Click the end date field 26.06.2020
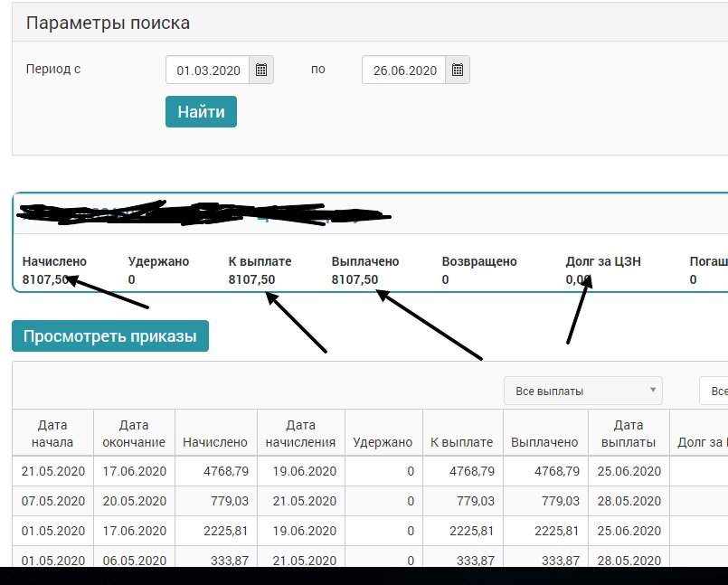Viewport: 728px width, 585px height. click(x=404, y=71)
